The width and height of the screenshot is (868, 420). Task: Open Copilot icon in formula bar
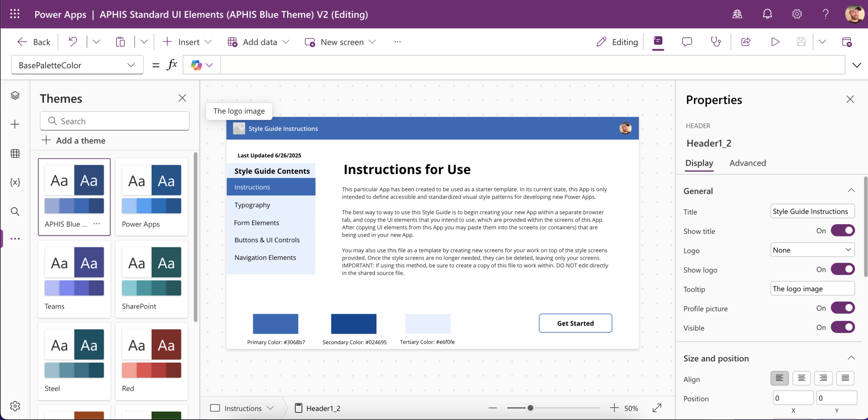coord(196,65)
